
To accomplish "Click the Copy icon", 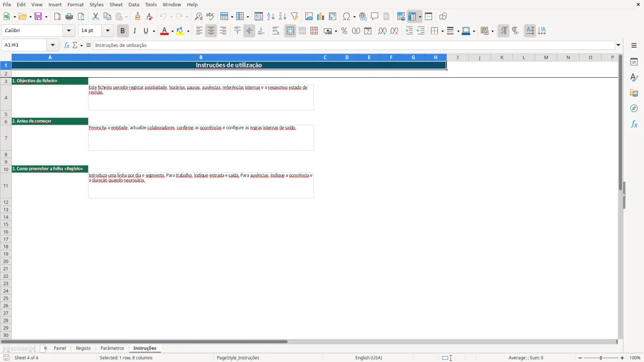I will tap(107, 17).
